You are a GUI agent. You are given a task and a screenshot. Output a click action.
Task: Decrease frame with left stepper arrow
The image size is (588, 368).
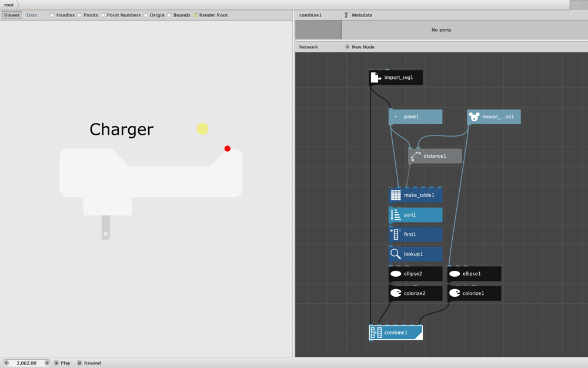[6, 363]
